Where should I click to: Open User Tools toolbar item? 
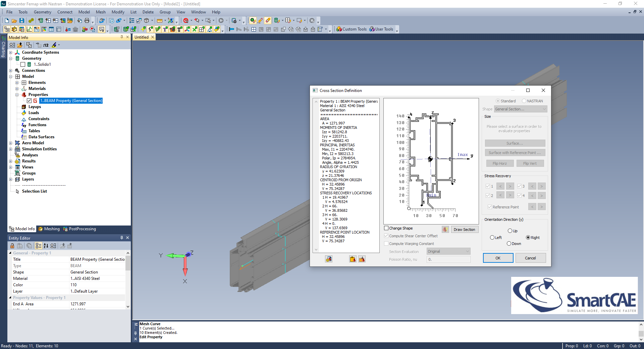point(381,29)
